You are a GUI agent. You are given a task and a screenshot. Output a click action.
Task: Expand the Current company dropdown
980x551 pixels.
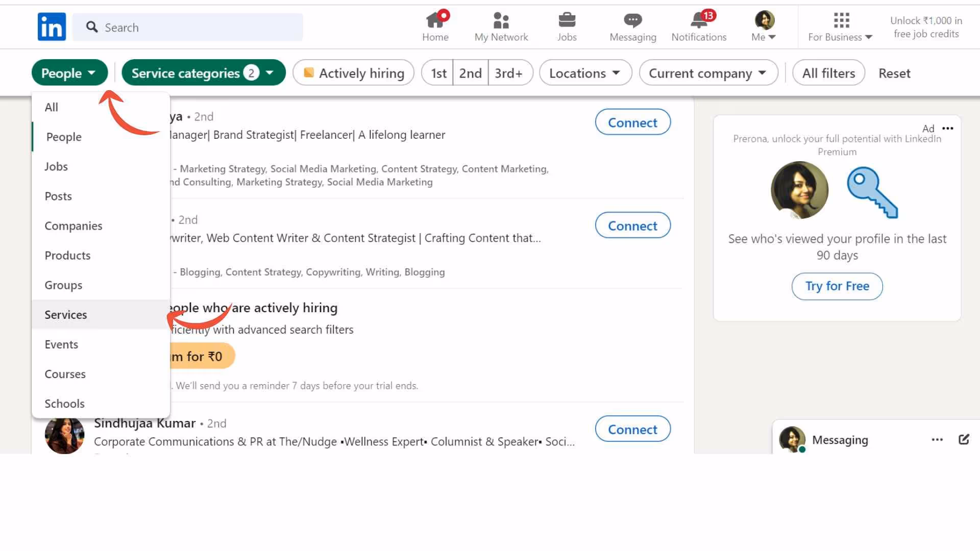point(708,73)
